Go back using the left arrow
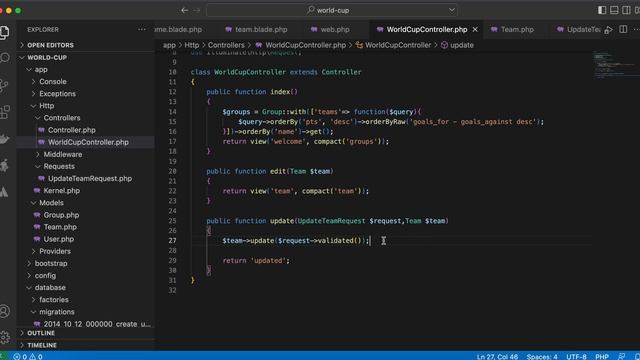The width and height of the screenshot is (640, 360). click(184, 10)
